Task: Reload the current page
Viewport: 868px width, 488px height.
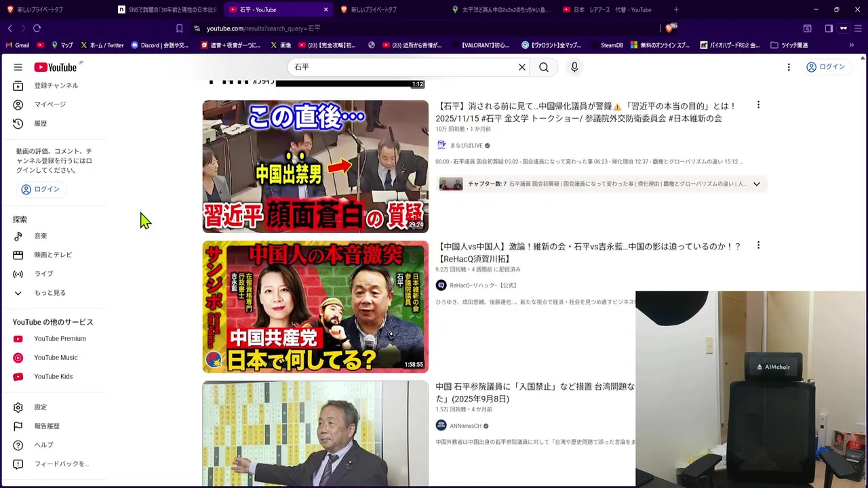Action: click(37, 28)
